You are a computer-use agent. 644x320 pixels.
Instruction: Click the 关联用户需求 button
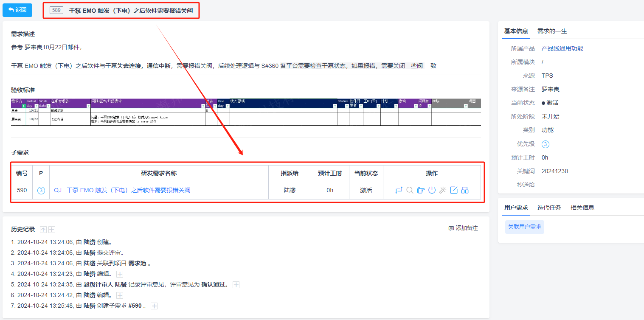pos(525,227)
